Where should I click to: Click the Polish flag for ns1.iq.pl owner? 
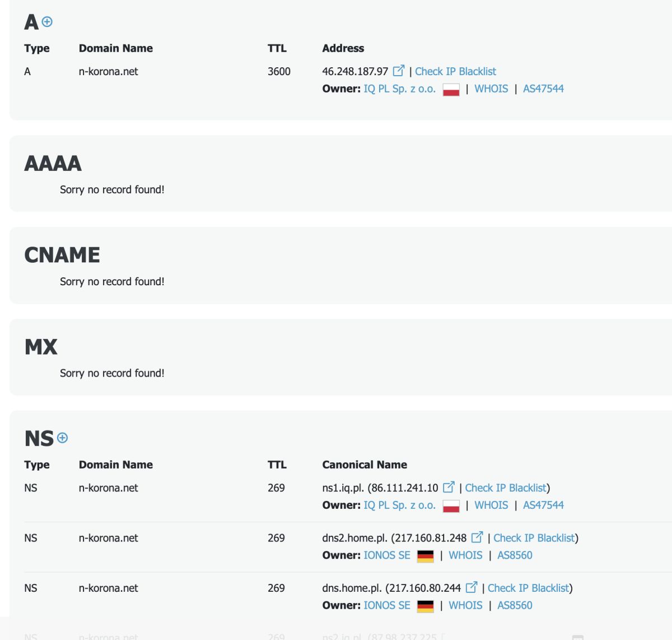coord(451,505)
